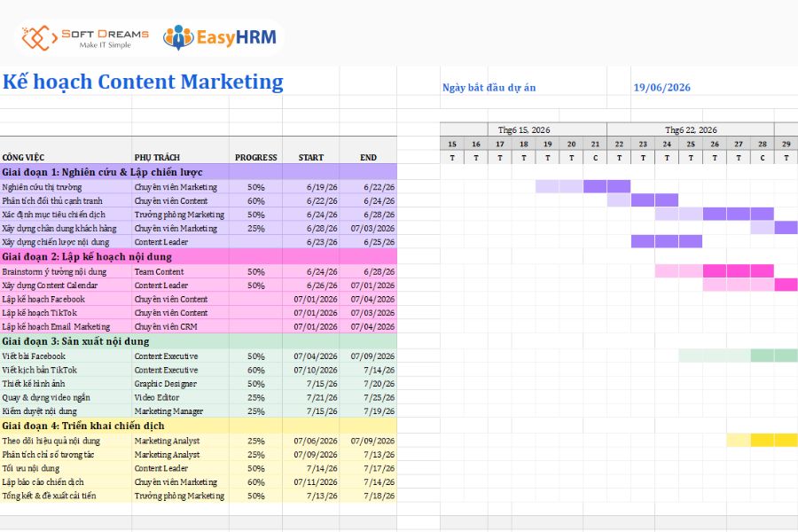Click the Soft Dreams logo

click(85, 38)
